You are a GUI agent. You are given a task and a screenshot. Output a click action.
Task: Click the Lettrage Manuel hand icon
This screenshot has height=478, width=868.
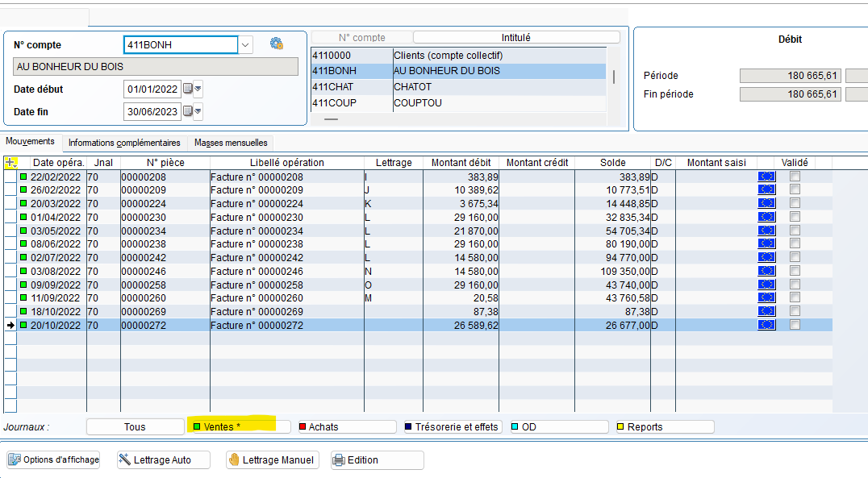click(234, 460)
